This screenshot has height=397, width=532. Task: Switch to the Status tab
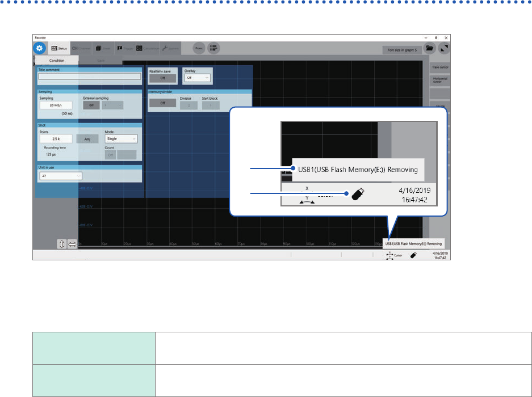click(x=60, y=48)
